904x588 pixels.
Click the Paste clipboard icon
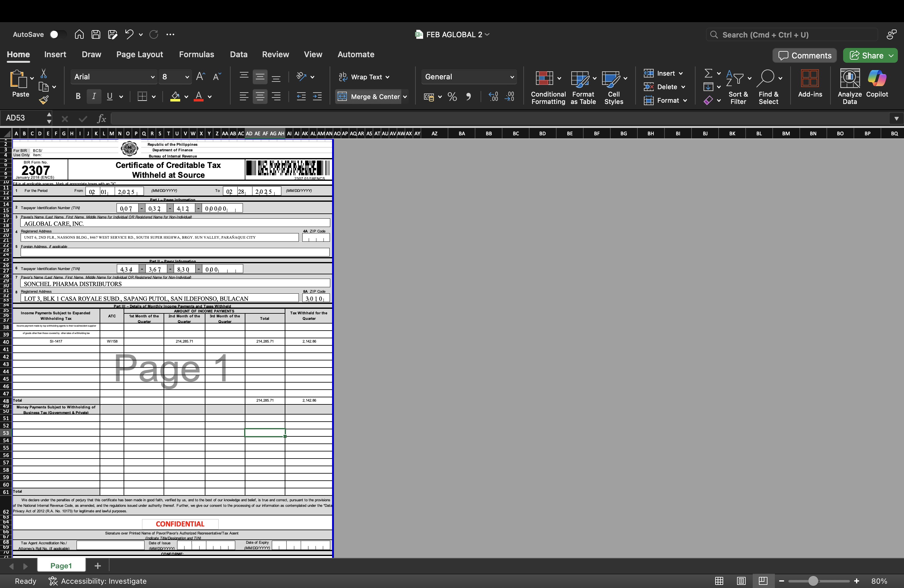[x=18, y=79]
